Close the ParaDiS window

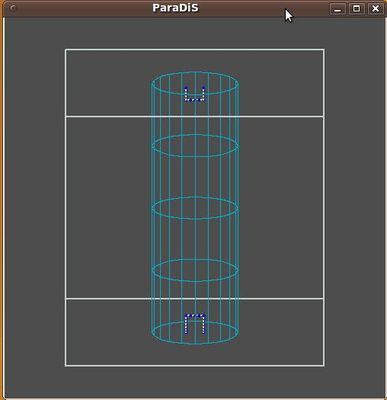coord(375,9)
